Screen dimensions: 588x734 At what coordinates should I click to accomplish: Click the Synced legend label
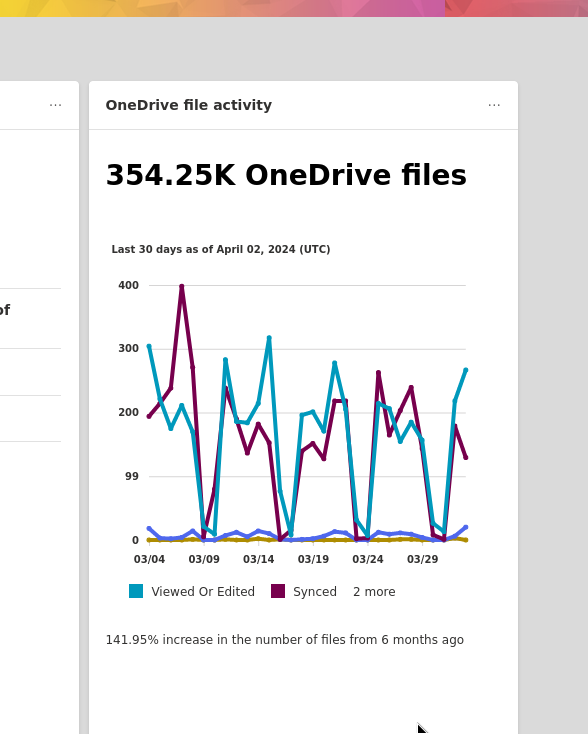coord(315,592)
